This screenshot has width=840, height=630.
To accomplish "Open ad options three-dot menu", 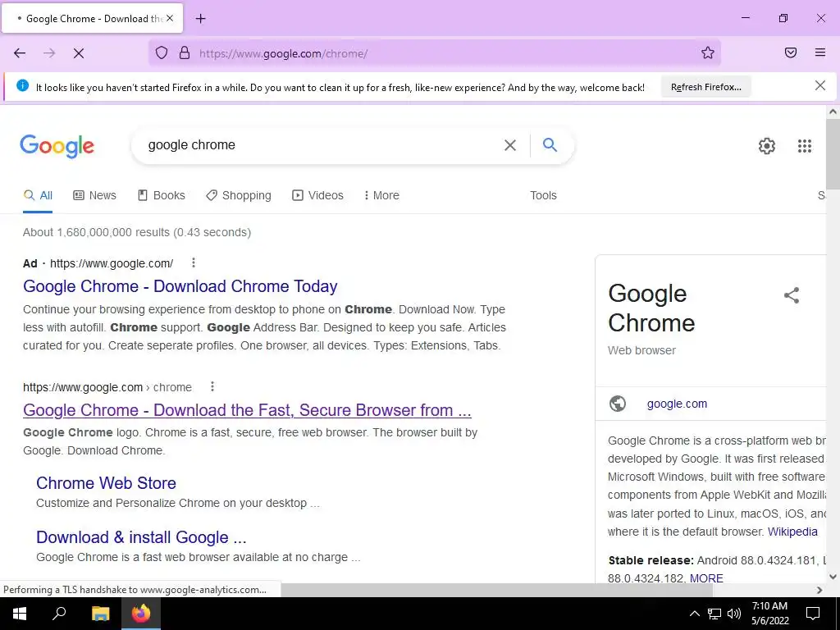I will click(194, 262).
